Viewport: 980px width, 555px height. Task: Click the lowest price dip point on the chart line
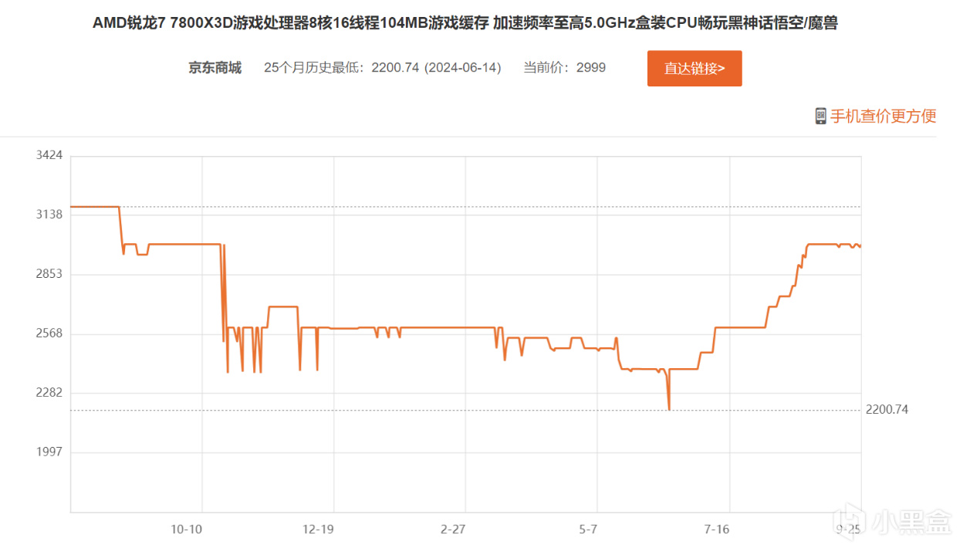(669, 409)
